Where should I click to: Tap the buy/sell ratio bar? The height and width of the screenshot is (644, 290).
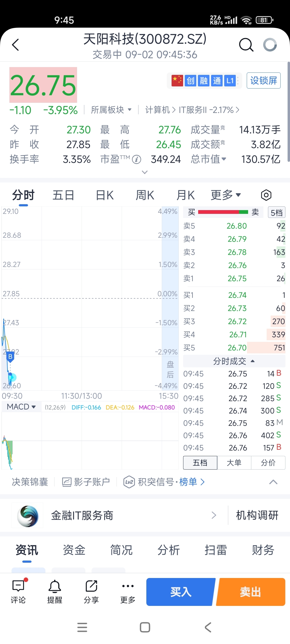click(223, 212)
